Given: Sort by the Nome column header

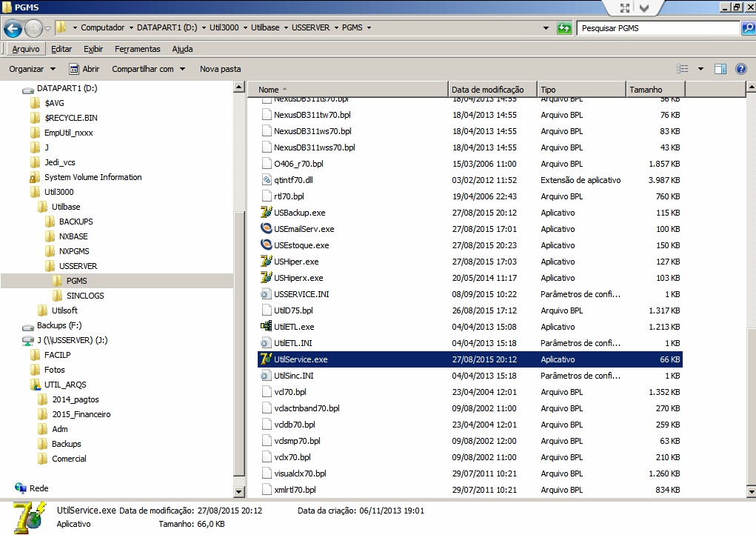Looking at the screenshot, I should (347, 90).
